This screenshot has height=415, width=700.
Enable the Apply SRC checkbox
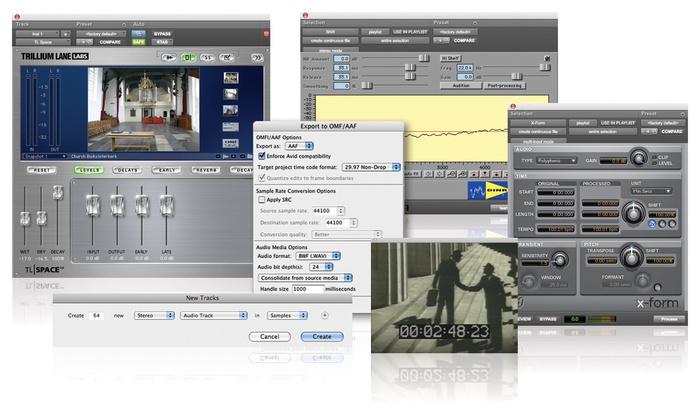pos(262,199)
